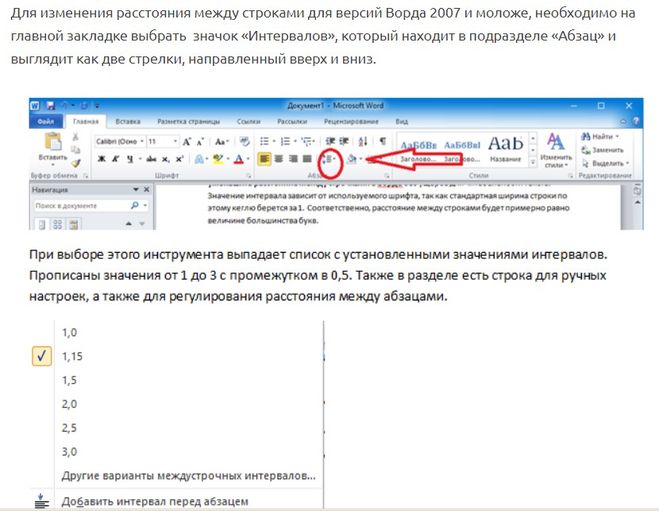The height and width of the screenshot is (511, 659).
Task: Open the font name Calibri dropdown
Action: point(142,142)
